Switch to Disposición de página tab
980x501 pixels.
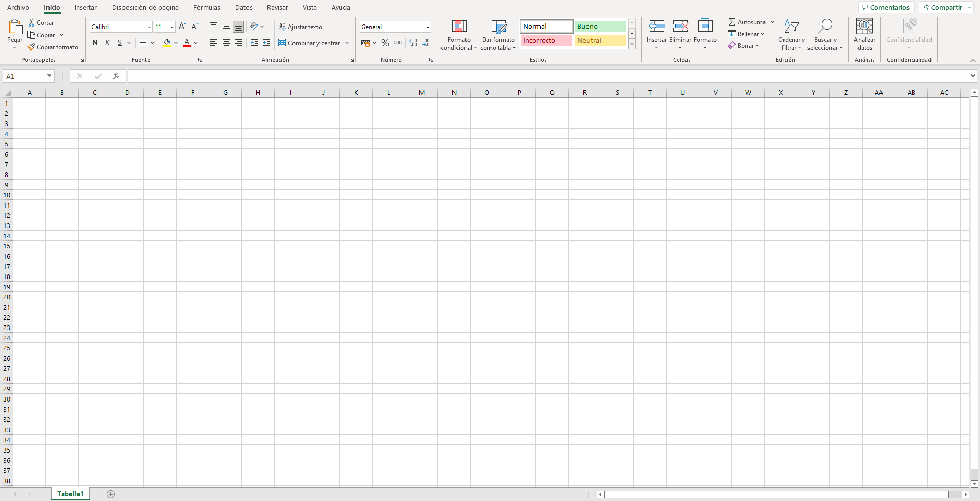coord(145,7)
